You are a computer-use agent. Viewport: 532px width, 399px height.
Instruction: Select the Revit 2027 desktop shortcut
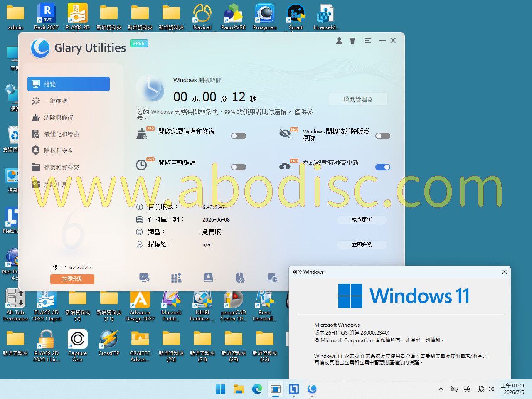[x=47, y=17]
